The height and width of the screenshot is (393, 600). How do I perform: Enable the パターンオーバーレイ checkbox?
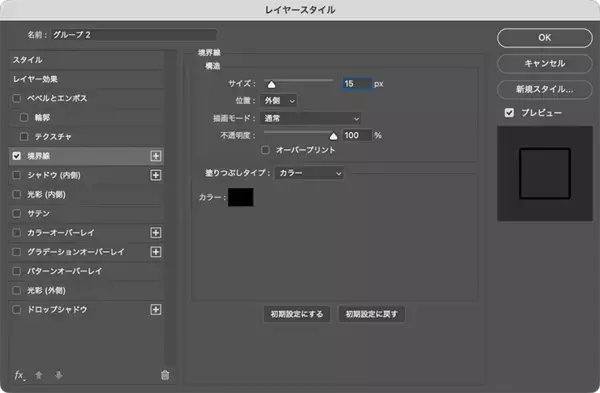point(16,271)
